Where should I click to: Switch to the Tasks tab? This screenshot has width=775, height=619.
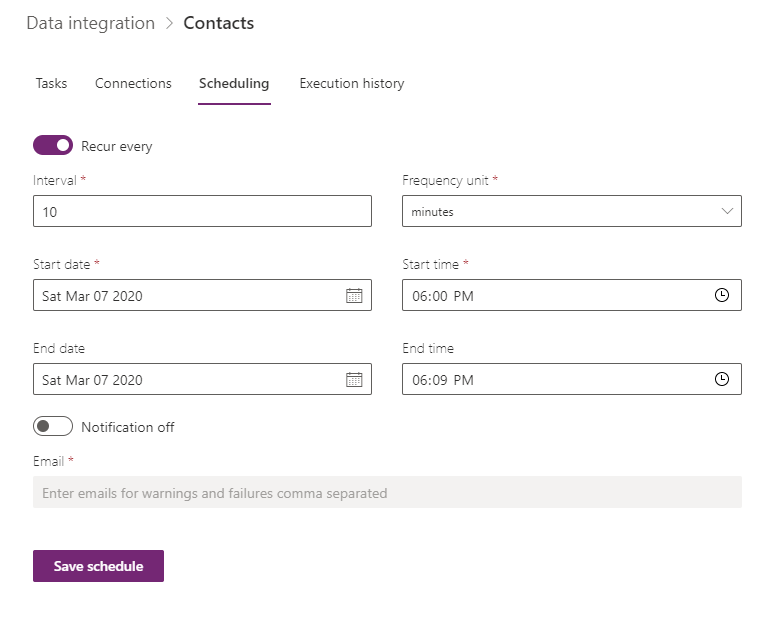[51, 84]
